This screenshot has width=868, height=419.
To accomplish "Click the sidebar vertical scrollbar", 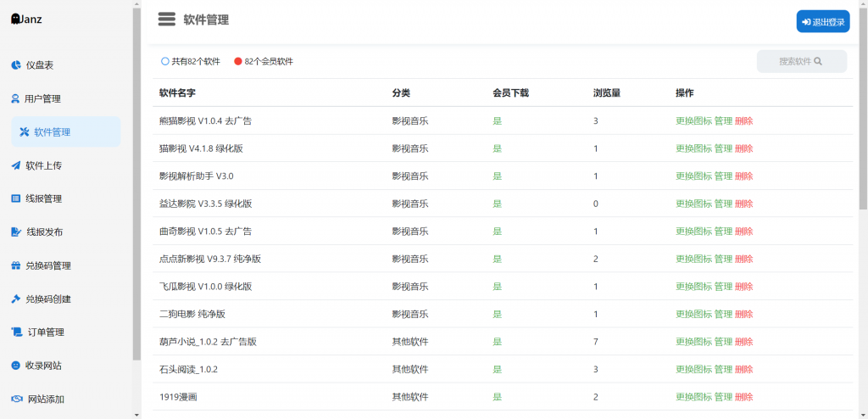I will [x=136, y=183].
